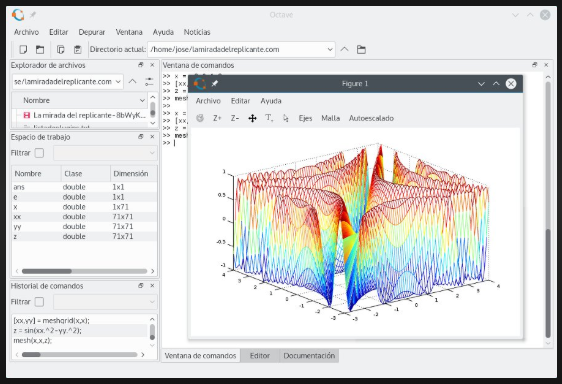The height and width of the screenshot is (384, 562).
Task: Open the Editar menu in Octave main window
Action: coord(58,32)
